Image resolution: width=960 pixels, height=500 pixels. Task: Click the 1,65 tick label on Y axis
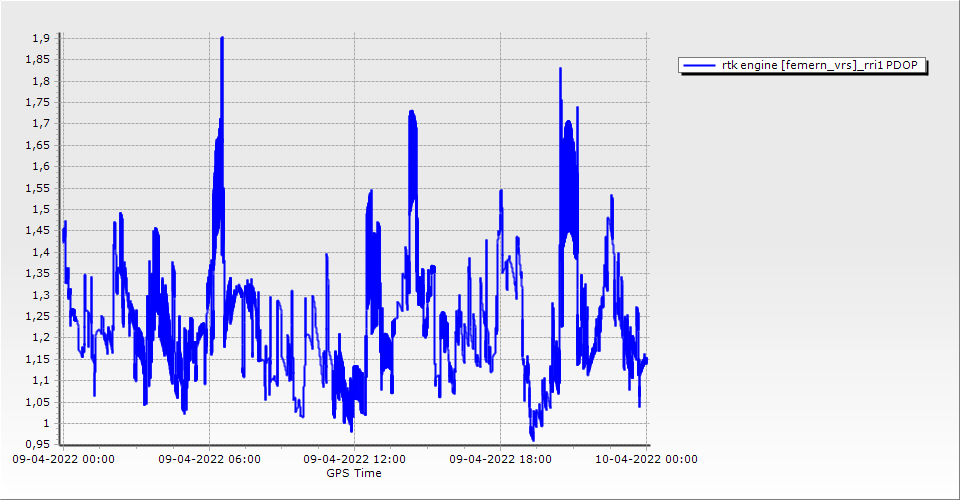click(37, 145)
